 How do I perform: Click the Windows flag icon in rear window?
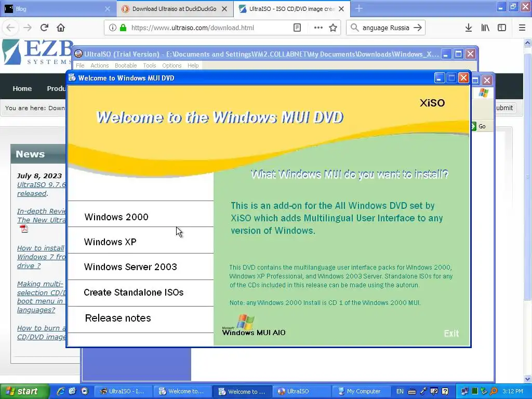(x=484, y=92)
